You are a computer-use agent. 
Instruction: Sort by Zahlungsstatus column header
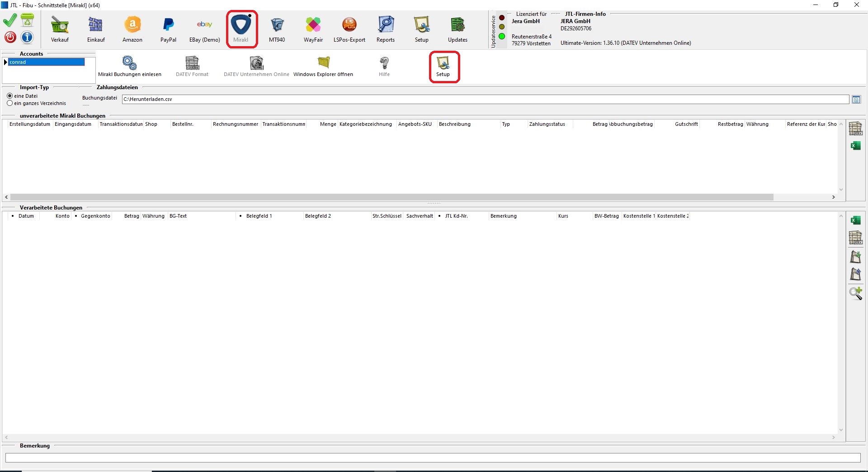(547, 124)
